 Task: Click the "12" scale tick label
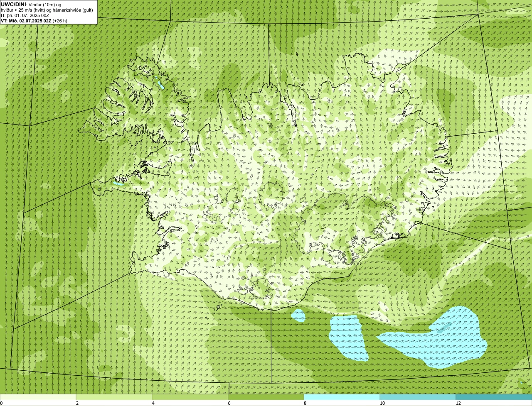458,403
